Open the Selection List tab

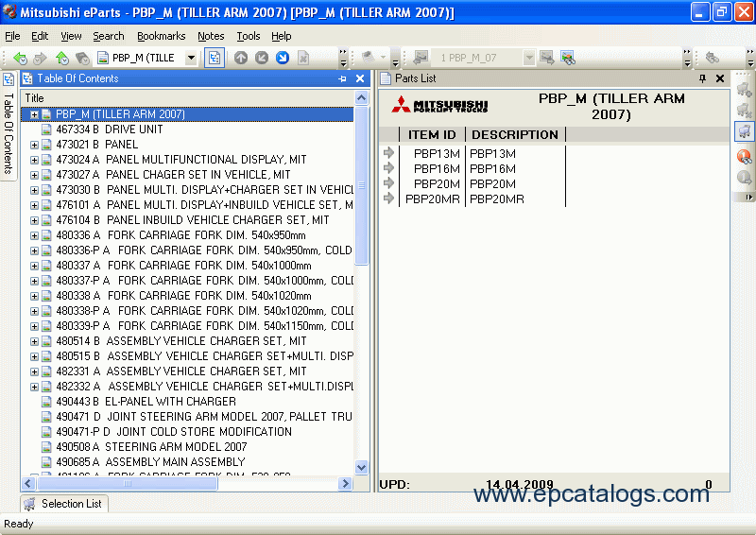tap(63, 504)
